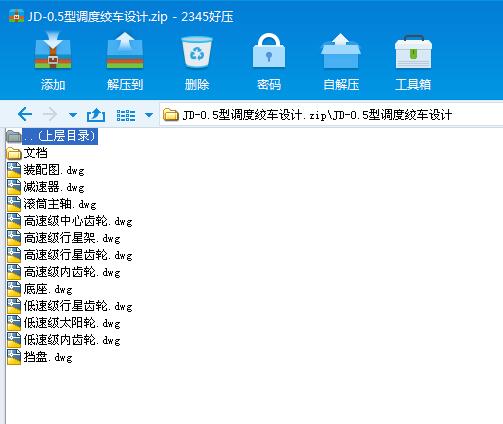503x424 pixels.
Task: Click the icon of 高速级内齿轮.dwg
Action: [14, 272]
